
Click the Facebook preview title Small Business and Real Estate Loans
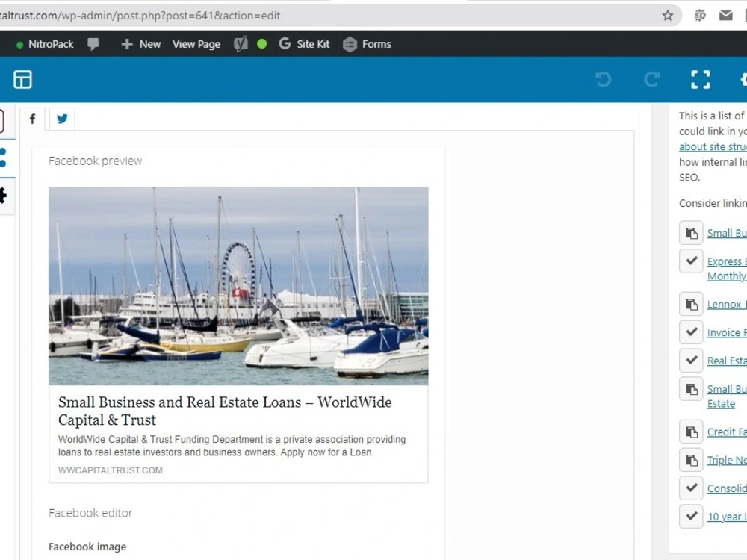pyautogui.click(x=225, y=411)
